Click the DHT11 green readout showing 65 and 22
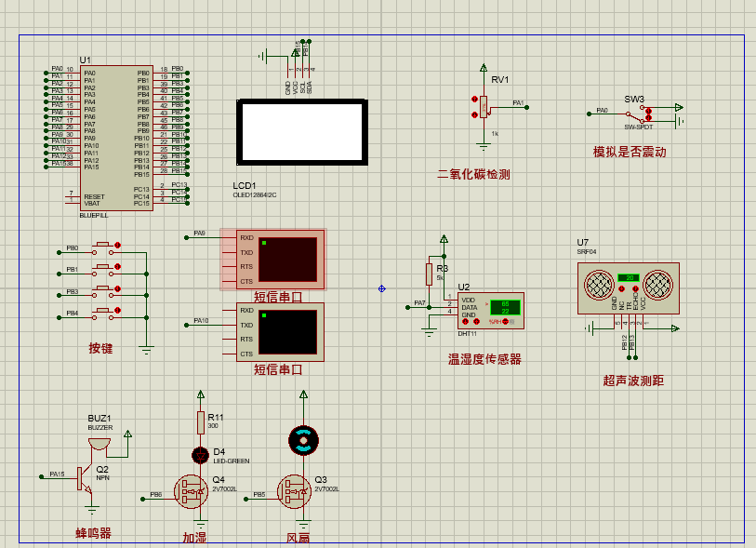Viewport: 756px width, 548px height. coord(505,307)
